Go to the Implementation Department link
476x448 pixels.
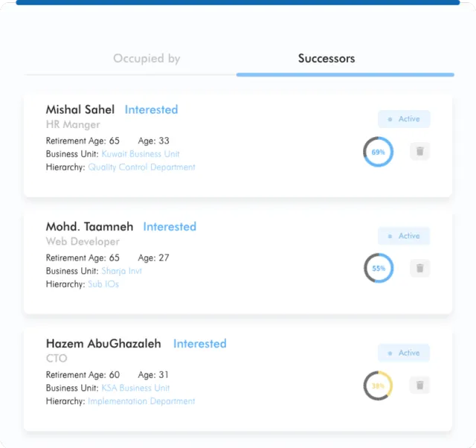pos(141,401)
